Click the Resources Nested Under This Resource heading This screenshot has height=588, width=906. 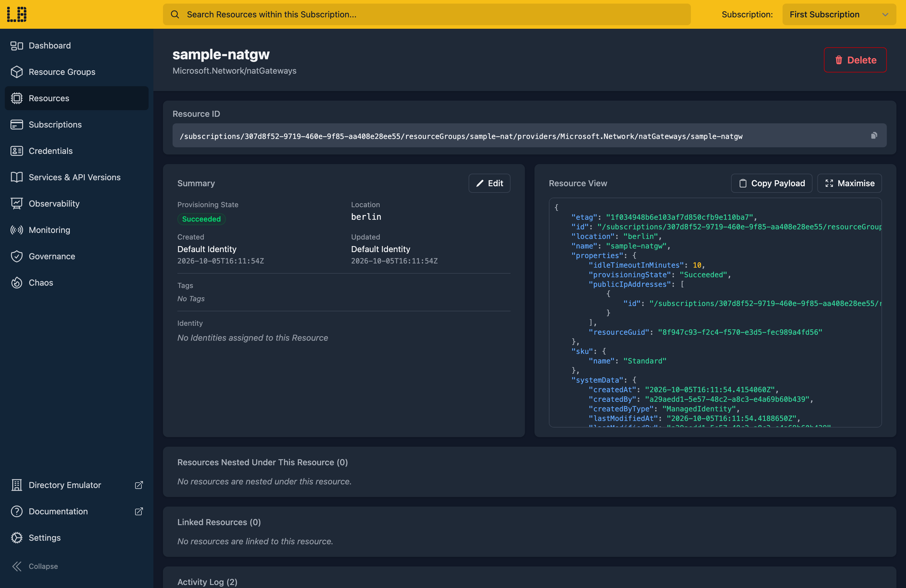pos(262,462)
